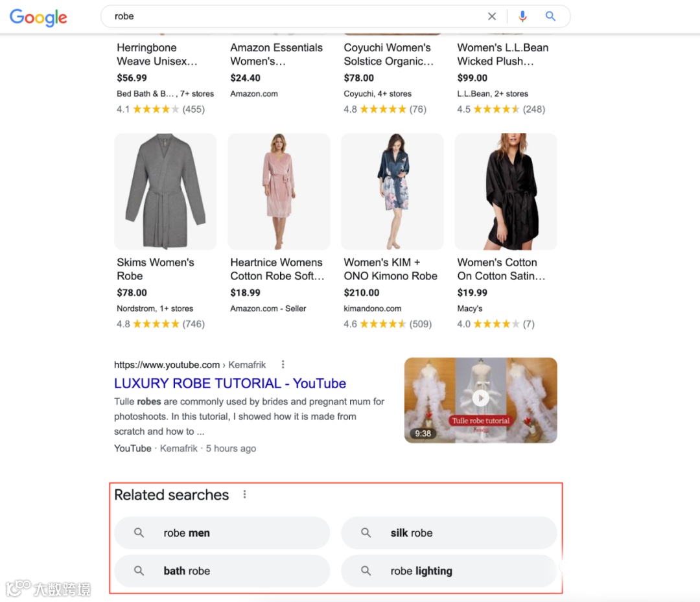The height and width of the screenshot is (602, 700).
Task: Click the search icon inside the bath robe chip
Action: tap(139, 570)
